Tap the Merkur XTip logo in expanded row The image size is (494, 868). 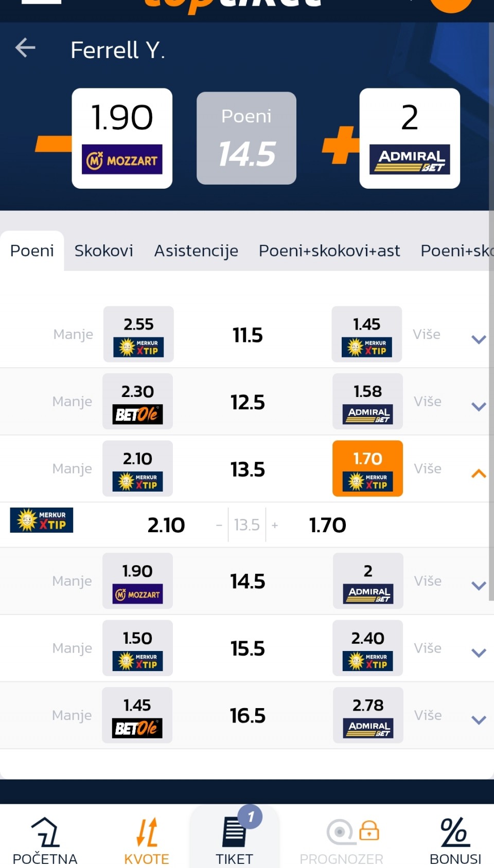(x=42, y=520)
